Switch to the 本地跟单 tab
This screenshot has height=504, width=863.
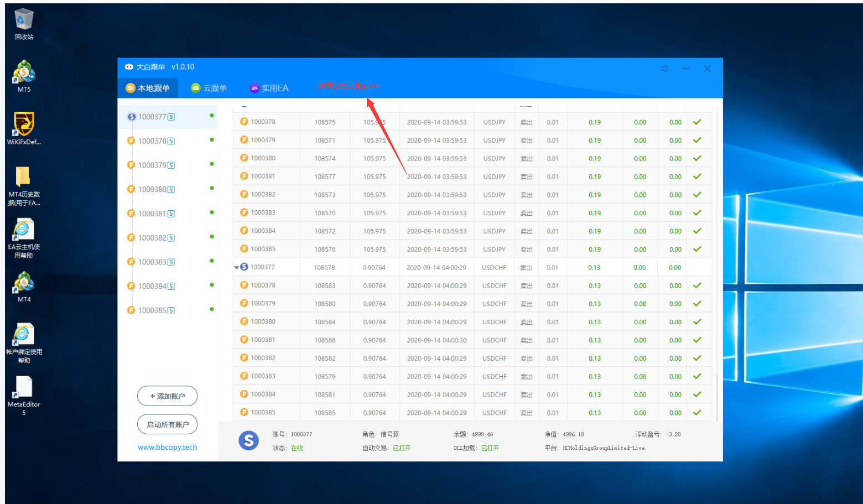coord(148,89)
